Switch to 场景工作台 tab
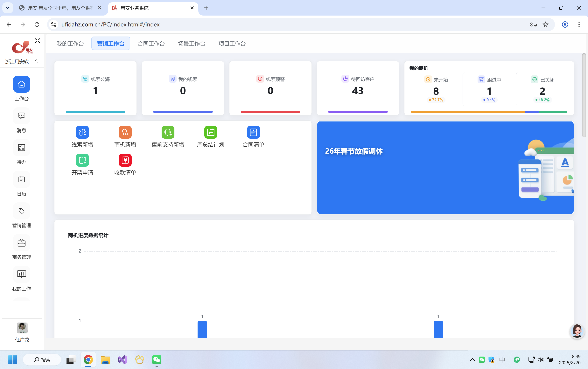 click(192, 44)
